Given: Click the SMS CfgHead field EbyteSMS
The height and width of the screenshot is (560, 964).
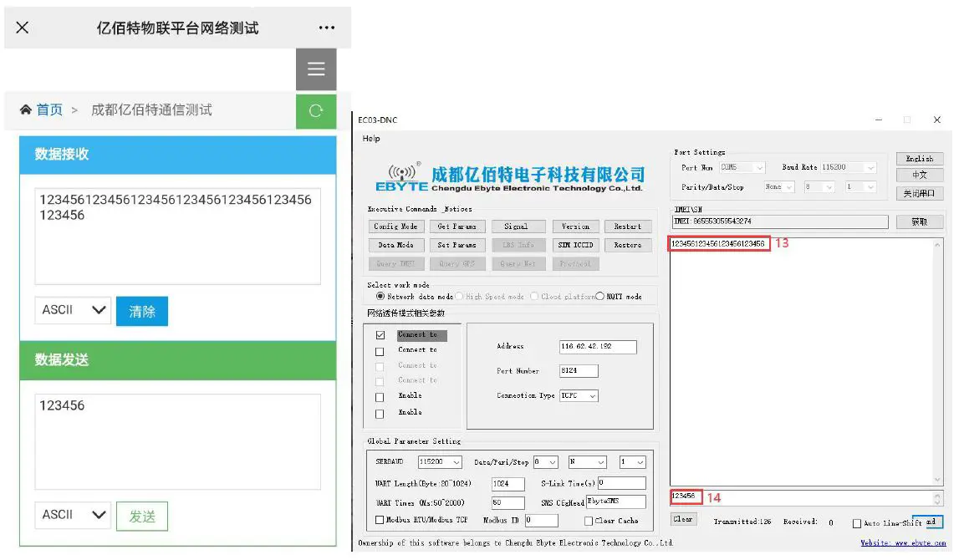Looking at the screenshot, I should (x=616, y=501).
